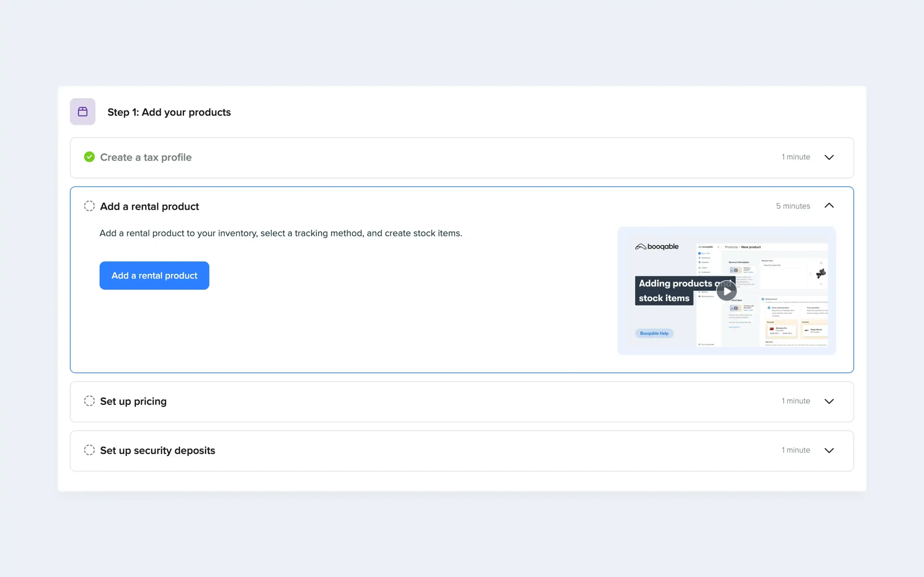Select the Set up security deposits title

point(157,451)
